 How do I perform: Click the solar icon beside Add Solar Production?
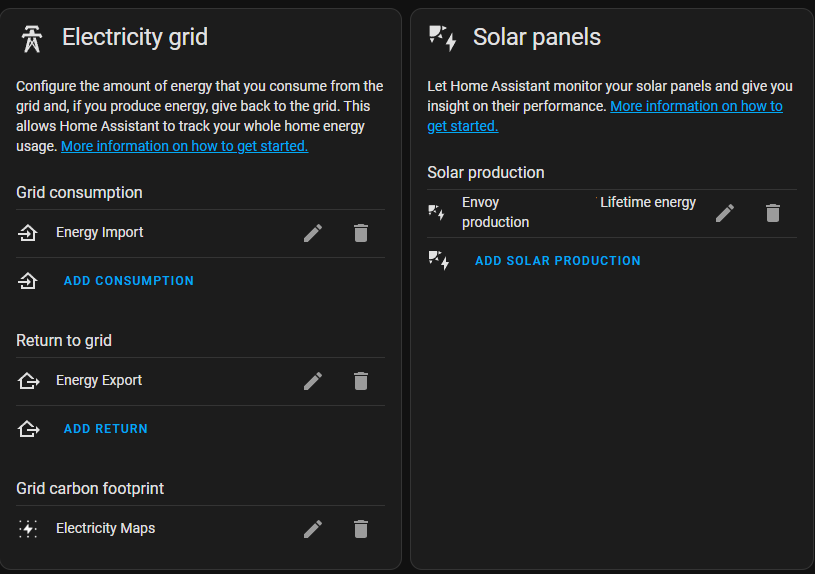click(x=438, y=261)
